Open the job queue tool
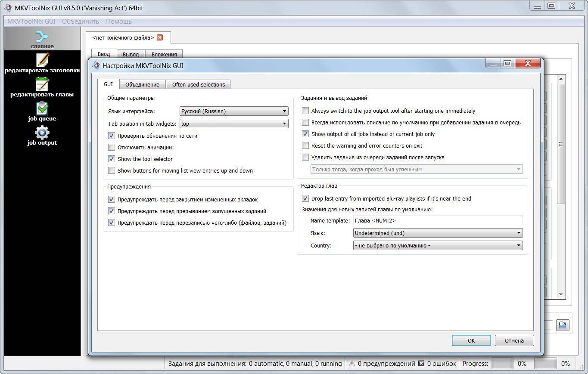Viewport: 588px width, 374px height. tap(42, 111)
